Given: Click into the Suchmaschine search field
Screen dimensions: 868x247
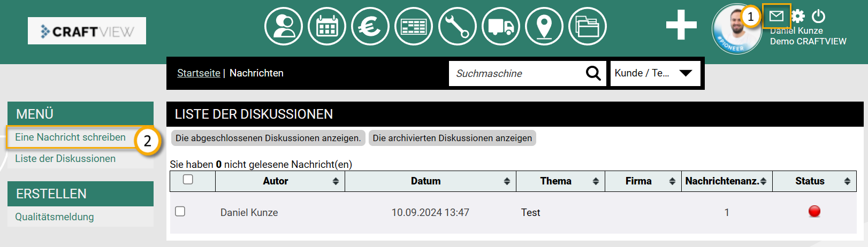Looking at the screenshot, I should (516, 73).
